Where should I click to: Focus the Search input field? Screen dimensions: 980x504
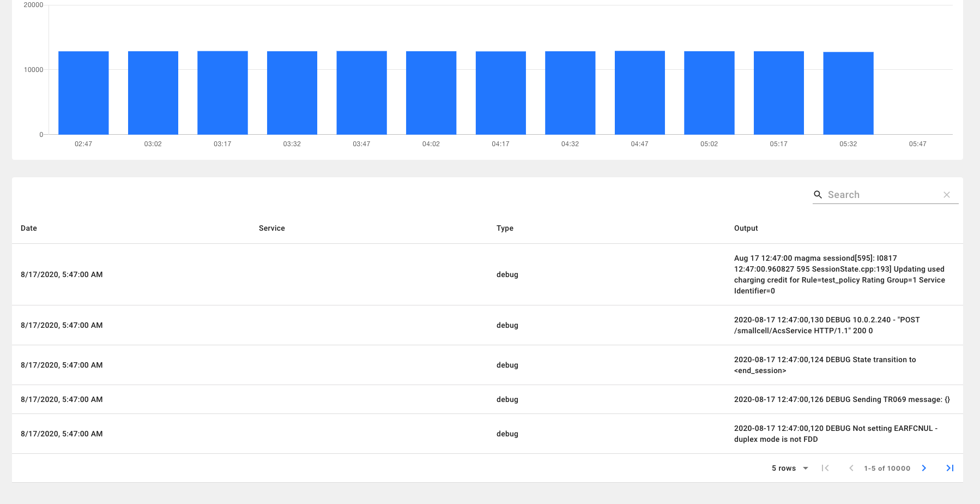tap(883, 195)
